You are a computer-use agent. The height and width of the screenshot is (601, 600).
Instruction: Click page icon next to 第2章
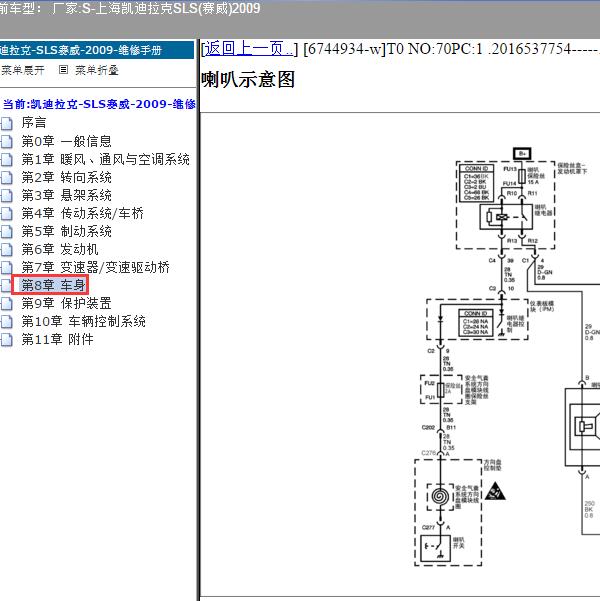(7, 177)
